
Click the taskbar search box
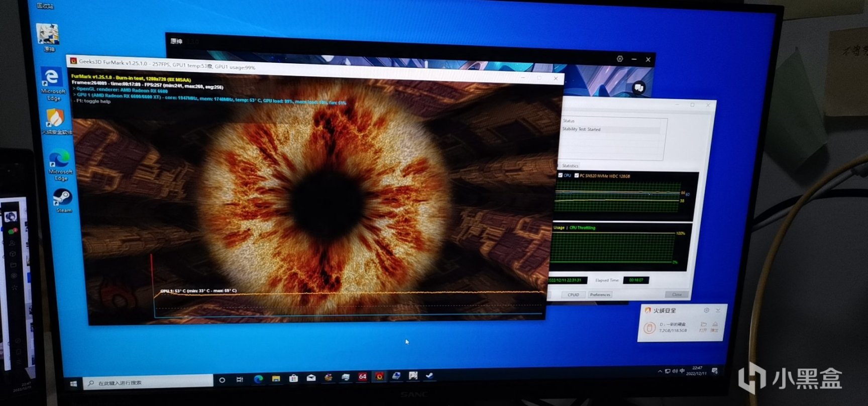tap(148, 382)
